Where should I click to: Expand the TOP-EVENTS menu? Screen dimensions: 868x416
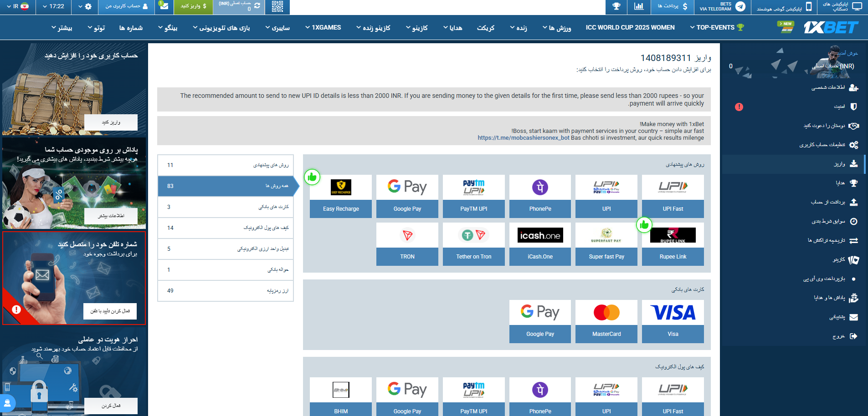pyautogui.click(x=716, y=27)
